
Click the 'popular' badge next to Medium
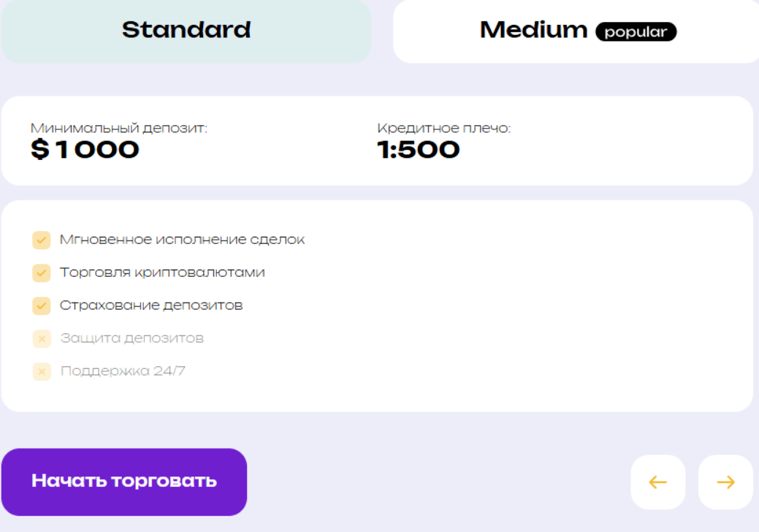click(x=636, y=31)
